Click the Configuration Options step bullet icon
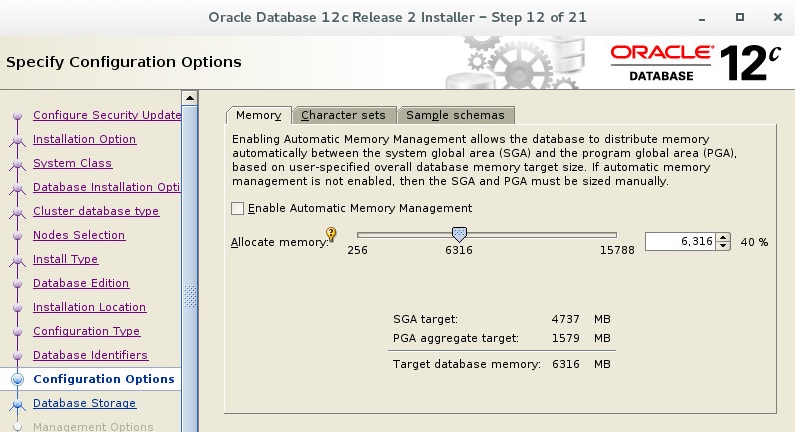This screenshot has width=795, height=432. point(17,379)
